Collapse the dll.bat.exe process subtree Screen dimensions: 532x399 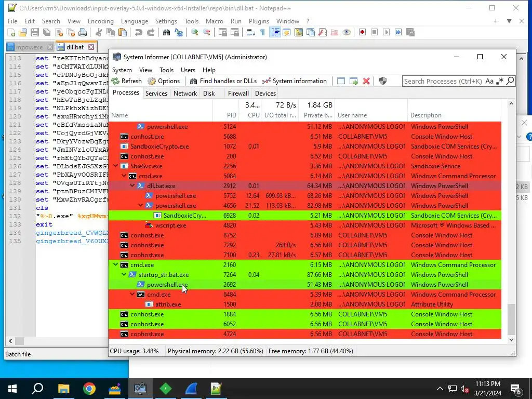coord(132,185)
